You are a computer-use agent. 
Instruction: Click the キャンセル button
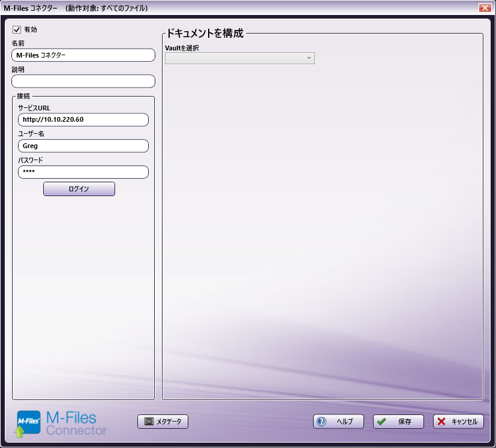[458, 422]
